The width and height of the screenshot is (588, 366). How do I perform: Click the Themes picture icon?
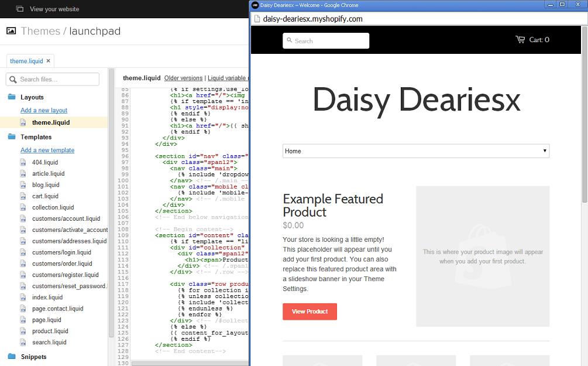pos(11,31)
